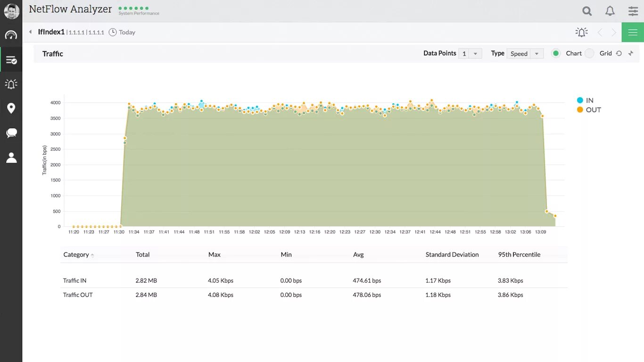Click the 4.05 Kbps max value
This screenshot has width=644, height=362.
coord(221,280)
